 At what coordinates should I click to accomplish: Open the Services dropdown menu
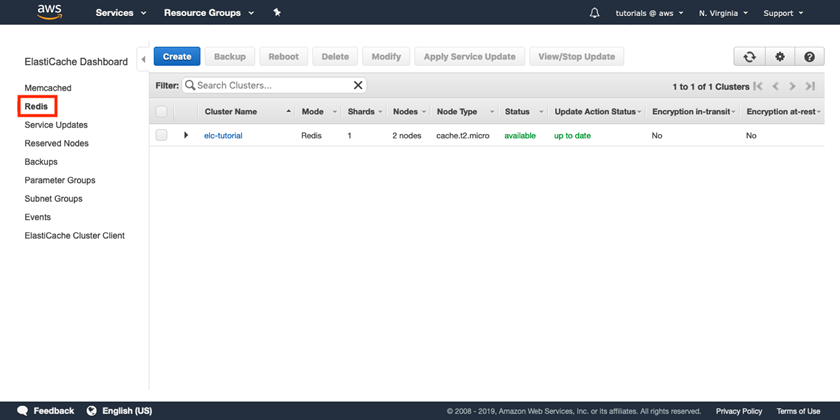[121, 13]
